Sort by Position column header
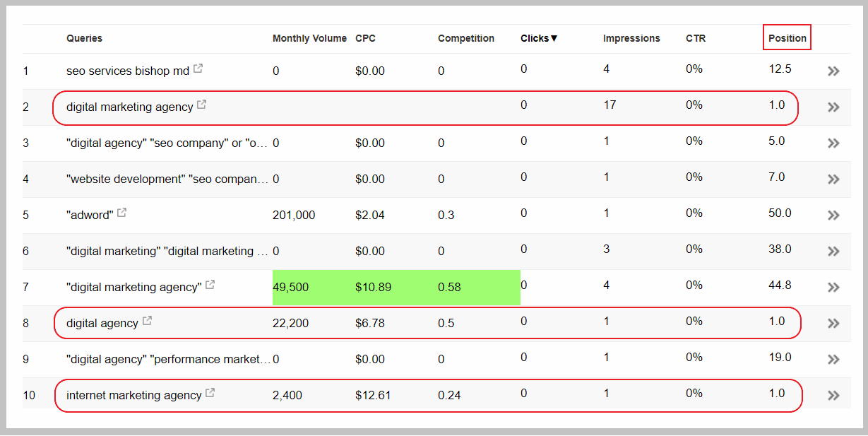Screen dimensions: 868x436 [787, 38]
